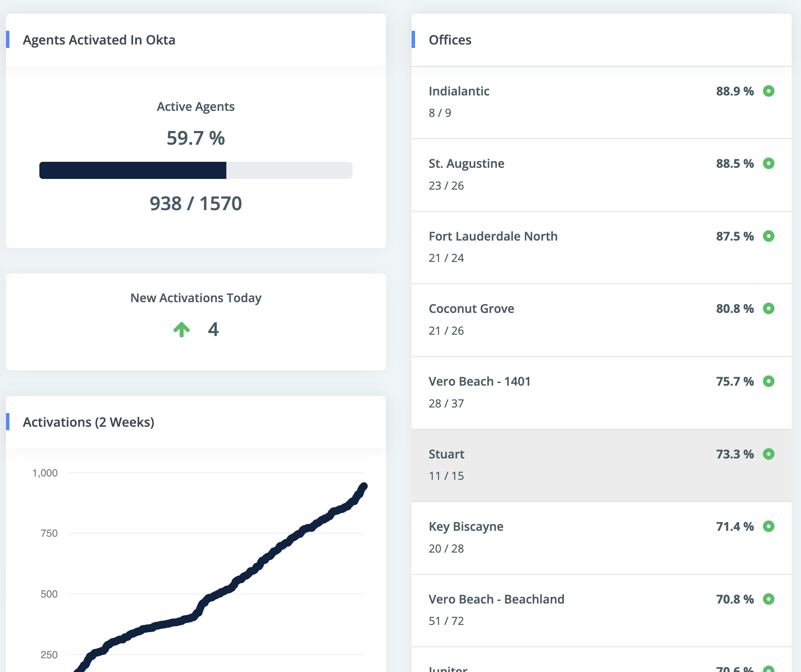Click the green up arrow under New Activations Today
801x672 pixels.
(x=181, y=329)
